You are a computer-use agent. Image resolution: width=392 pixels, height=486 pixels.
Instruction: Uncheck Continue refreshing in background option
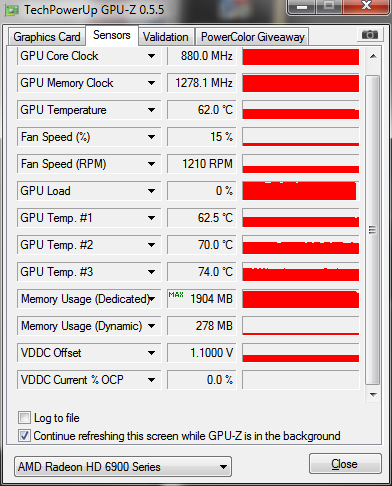click(24, 436)
